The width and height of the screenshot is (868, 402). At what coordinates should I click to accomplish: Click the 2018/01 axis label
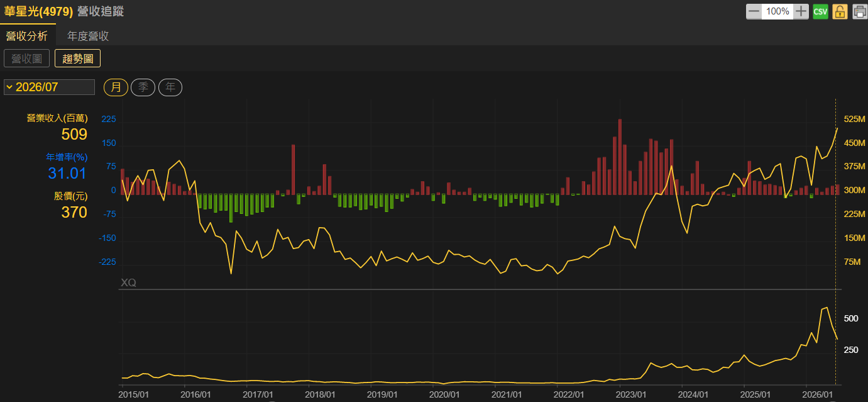tap(320, 394)
